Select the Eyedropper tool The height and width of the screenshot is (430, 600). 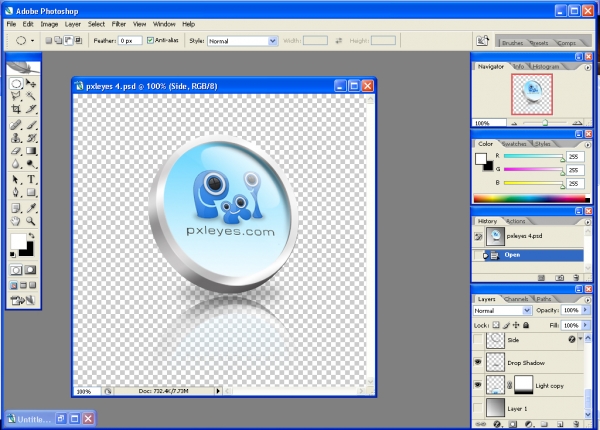[x=31, y=208]
